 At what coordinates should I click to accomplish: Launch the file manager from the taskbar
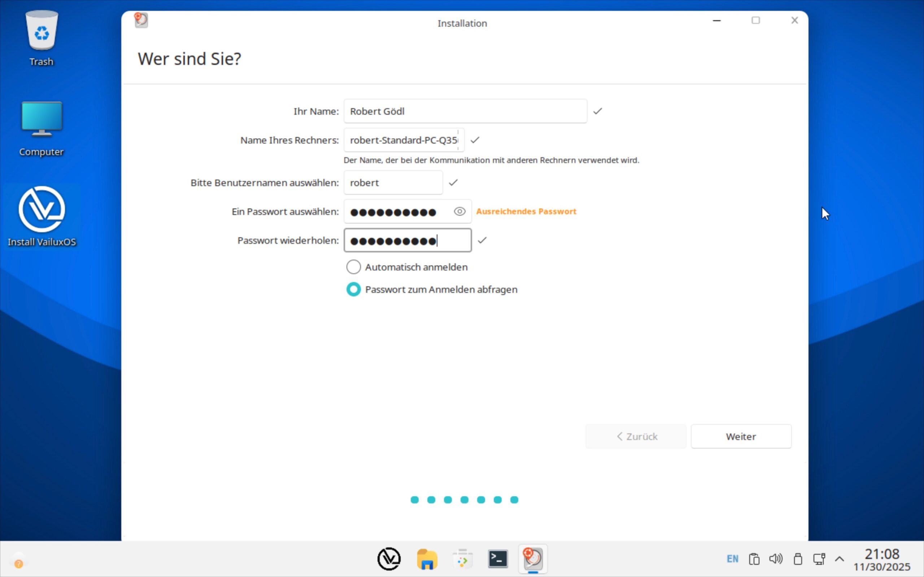[427, 559]
